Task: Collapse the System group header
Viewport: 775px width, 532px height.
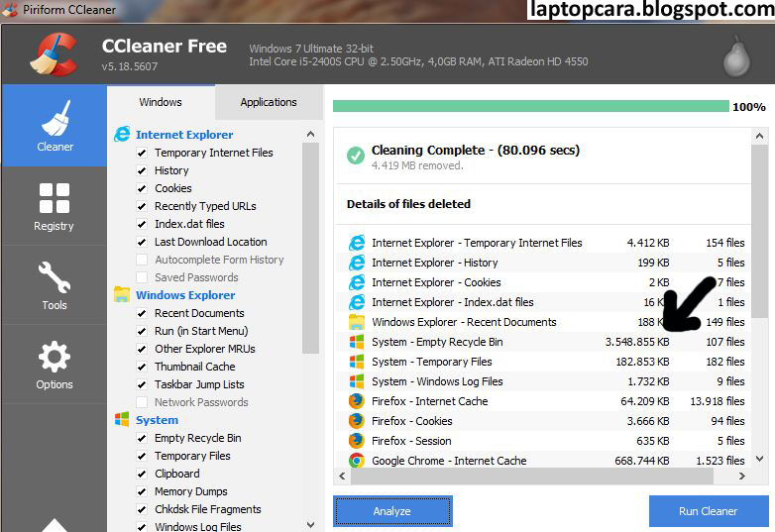Action: pos(158,420)
